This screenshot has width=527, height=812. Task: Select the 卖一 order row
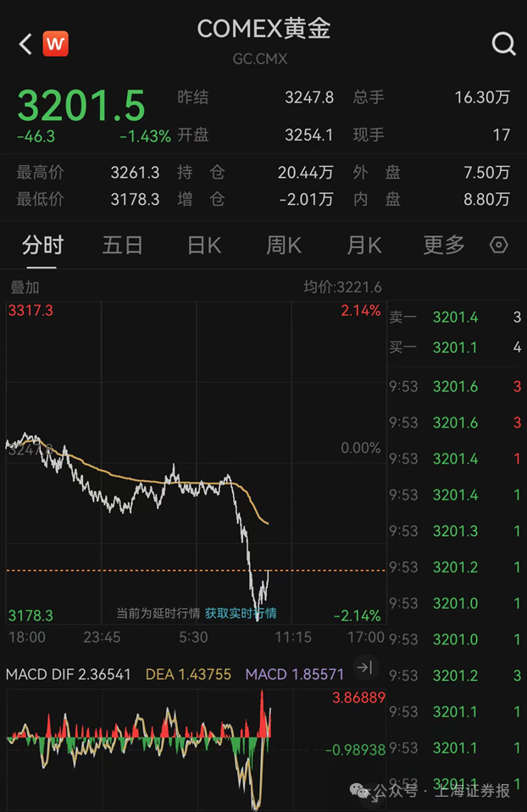tap(455, 318)
